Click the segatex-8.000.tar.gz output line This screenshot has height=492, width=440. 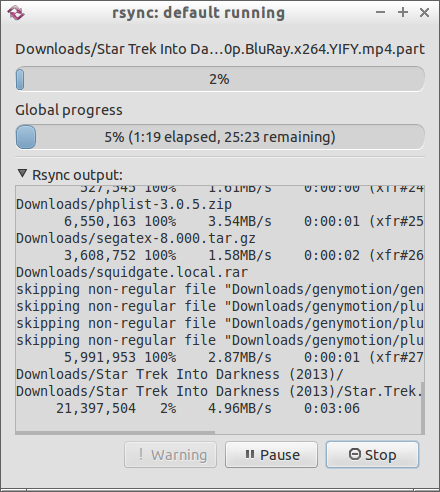tap(136, 238)
